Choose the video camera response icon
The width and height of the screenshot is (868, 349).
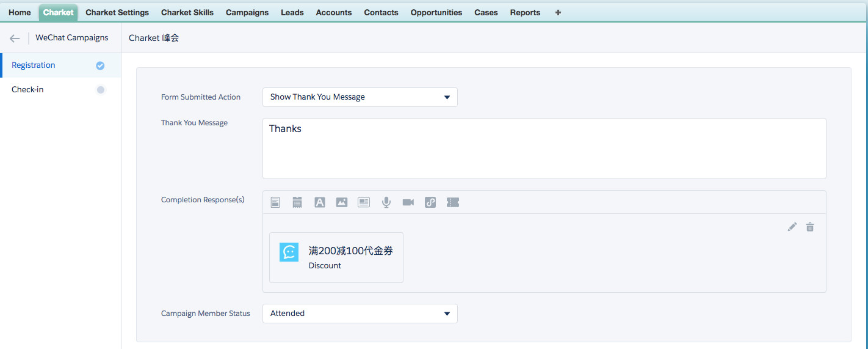coord(408,202)
